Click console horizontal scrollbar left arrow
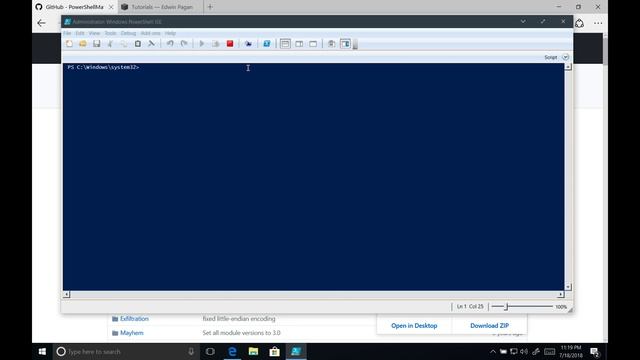Viewport: 640px width, 360px height. 67,294
